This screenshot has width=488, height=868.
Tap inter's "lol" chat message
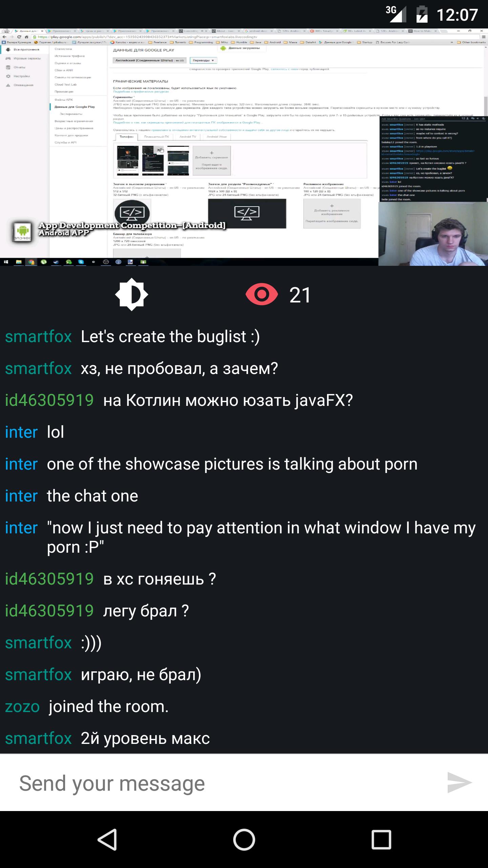(x=55, y=432)
